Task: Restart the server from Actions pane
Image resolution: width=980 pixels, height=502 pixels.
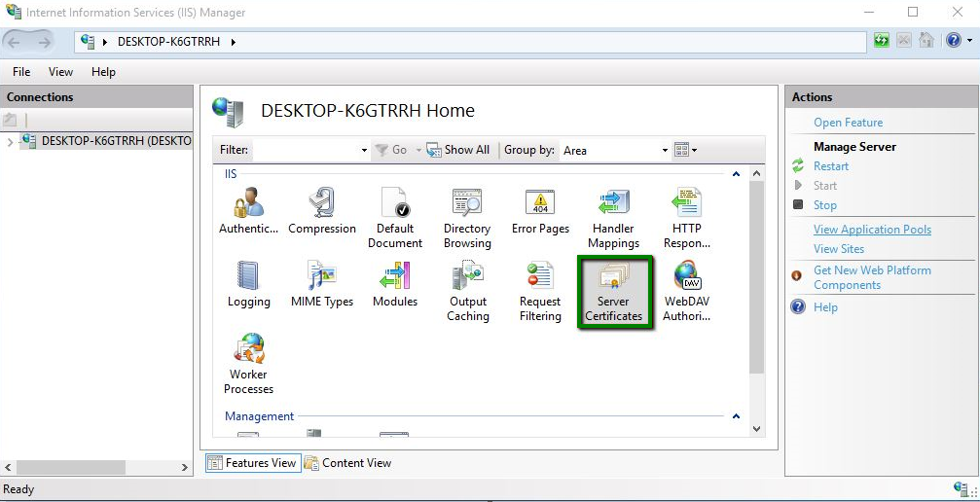Action: click(x=831, y=166)
